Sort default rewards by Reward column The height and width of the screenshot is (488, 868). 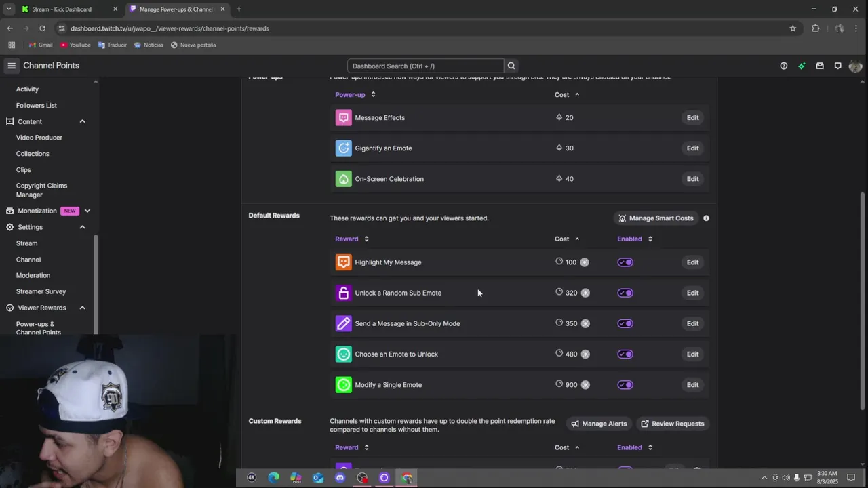[352, 239]
